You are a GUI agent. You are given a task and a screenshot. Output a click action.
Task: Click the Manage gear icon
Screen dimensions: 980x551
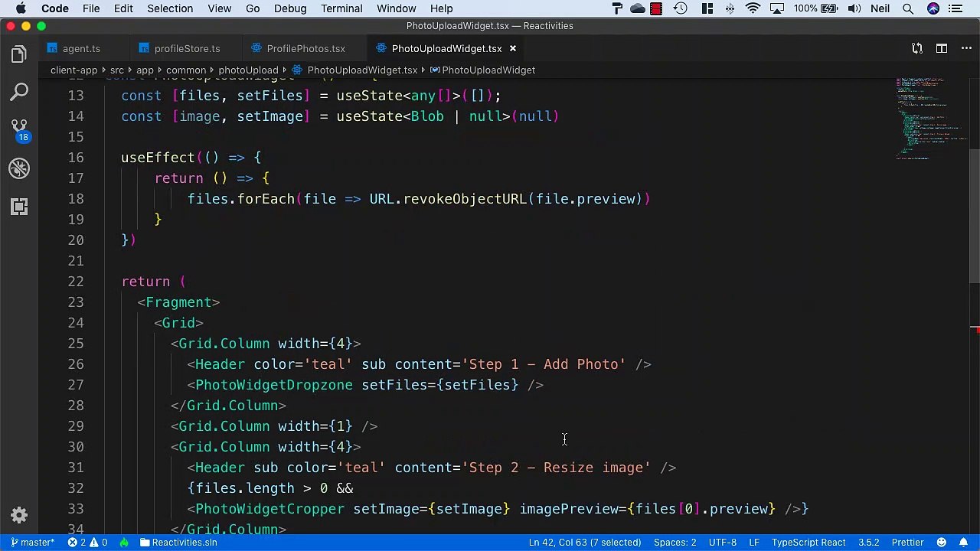tap(19, 515)
